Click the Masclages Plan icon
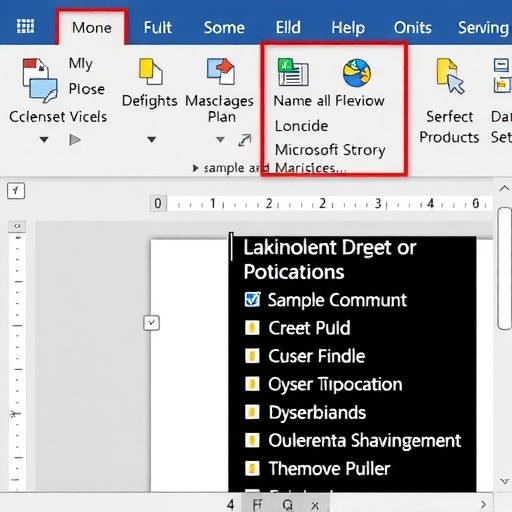This screenshot has width=512, height=512. click(x=221, y=71)
